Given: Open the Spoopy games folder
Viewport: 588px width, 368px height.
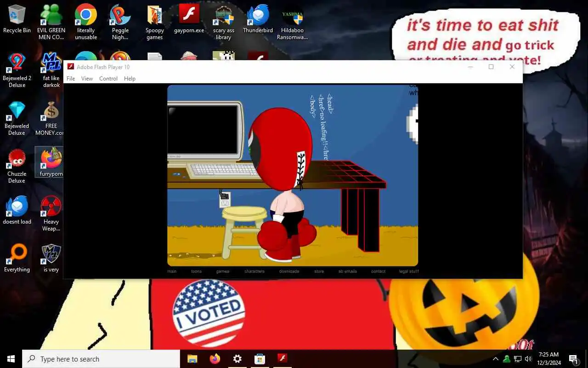Looking at the screenshot, I should coord(155,22).
